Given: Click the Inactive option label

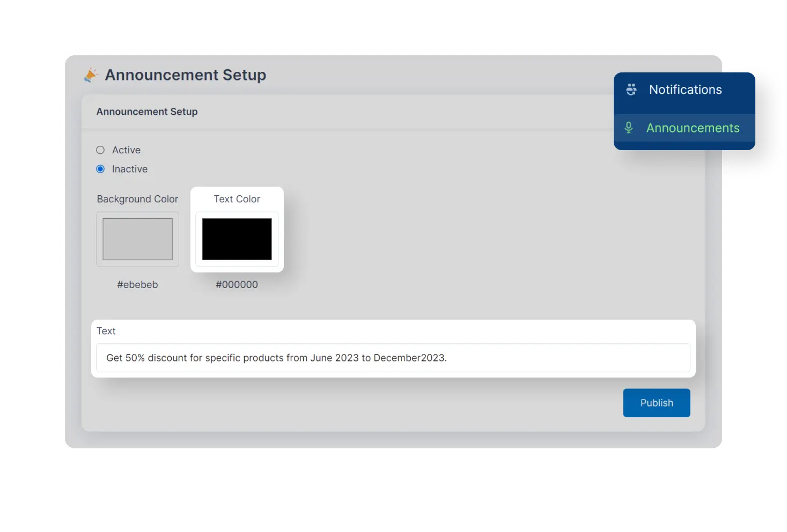Looking at the screenshot, I should [x=129, y=169].
